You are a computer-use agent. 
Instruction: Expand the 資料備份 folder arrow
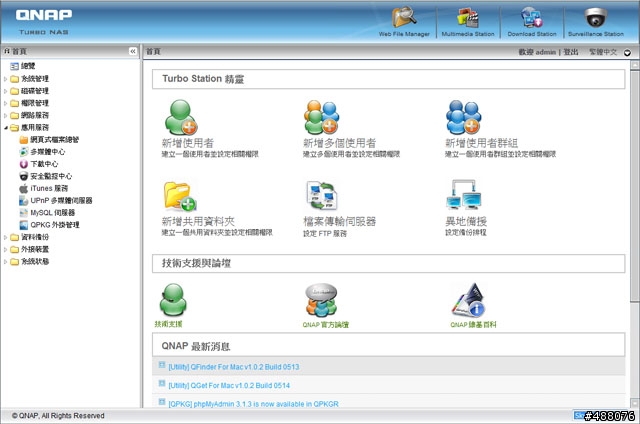tap(5, 237)
